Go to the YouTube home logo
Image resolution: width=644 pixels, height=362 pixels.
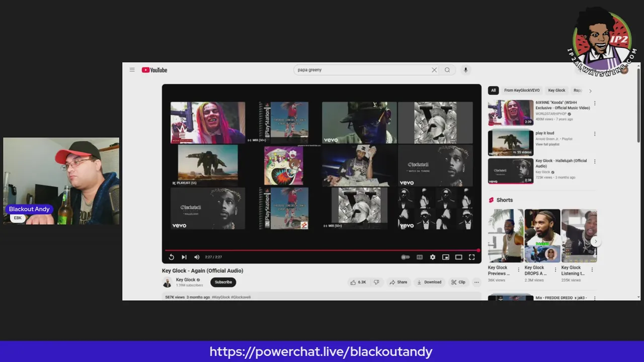pyautogui.click(x=154, y=70)
